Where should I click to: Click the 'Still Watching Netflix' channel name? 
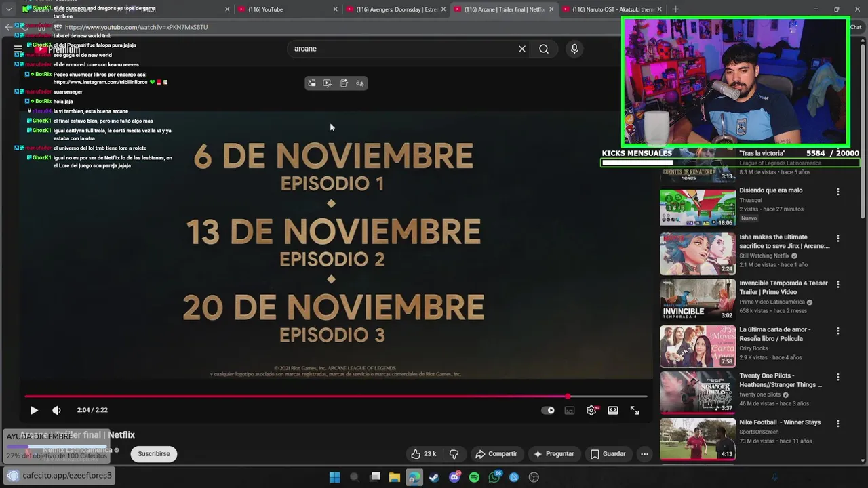click(764, 256)
